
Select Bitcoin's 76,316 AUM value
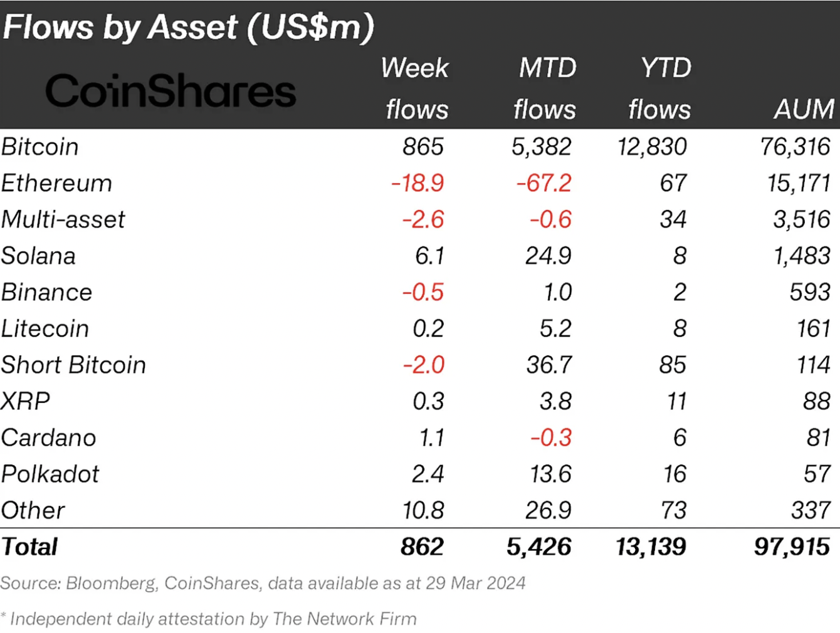(x=795, y=147)
